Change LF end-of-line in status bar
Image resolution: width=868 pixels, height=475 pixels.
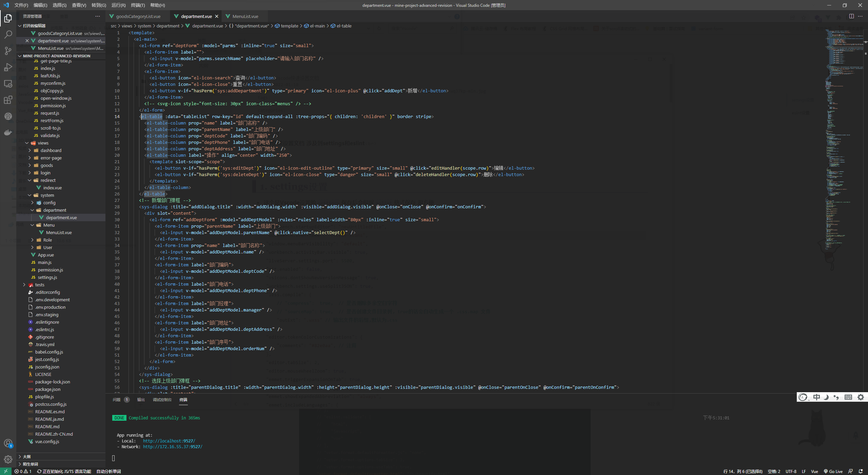pyautogui.click(x=804, y=471)
